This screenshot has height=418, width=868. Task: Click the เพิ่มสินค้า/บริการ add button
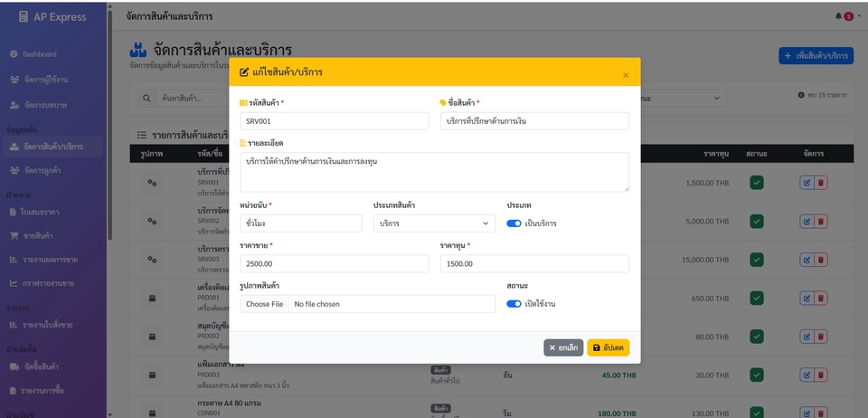(x=816, y=56)
